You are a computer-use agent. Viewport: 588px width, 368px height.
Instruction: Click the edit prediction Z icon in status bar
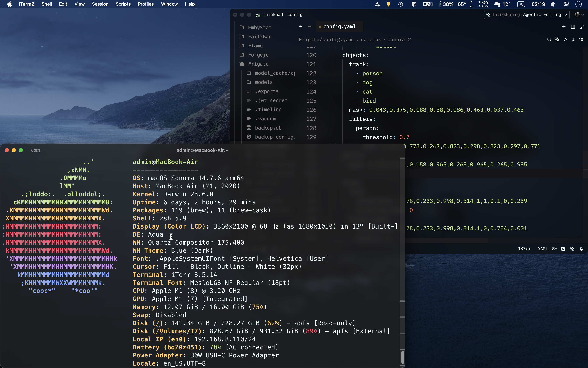[554, 249]
